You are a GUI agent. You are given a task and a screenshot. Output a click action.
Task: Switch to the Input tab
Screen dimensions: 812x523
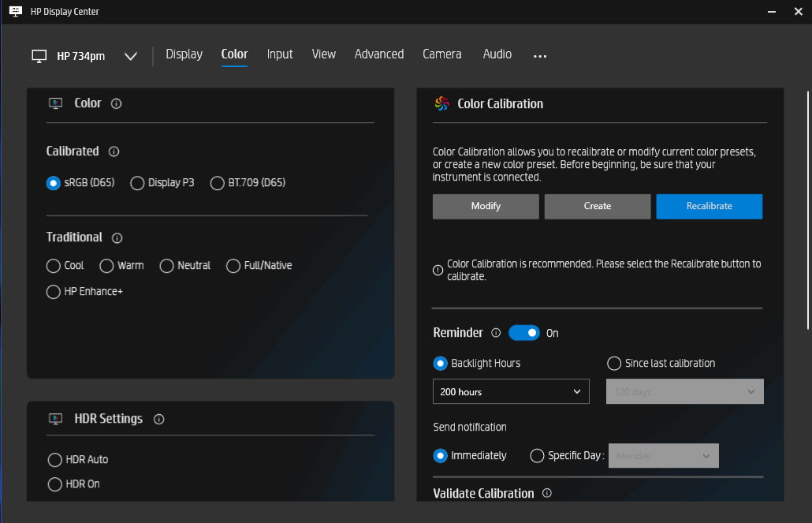coord(280,54)
